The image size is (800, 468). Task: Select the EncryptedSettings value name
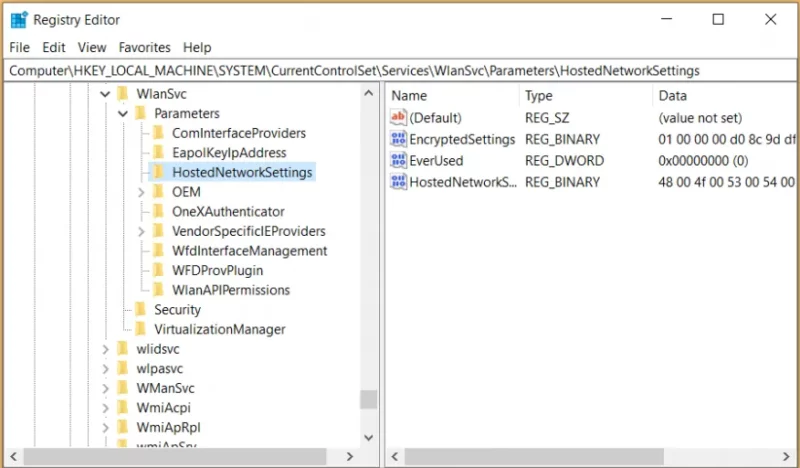coord(462,139)
